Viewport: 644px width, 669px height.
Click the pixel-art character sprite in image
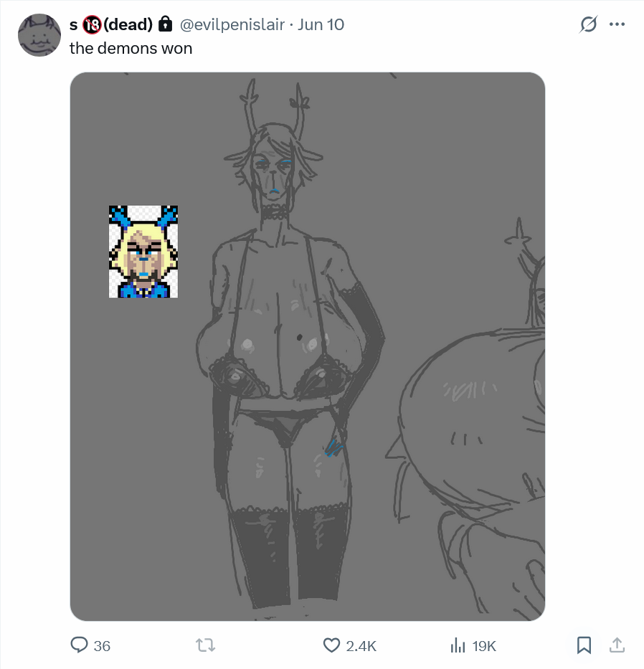click(x=143, y=252)
